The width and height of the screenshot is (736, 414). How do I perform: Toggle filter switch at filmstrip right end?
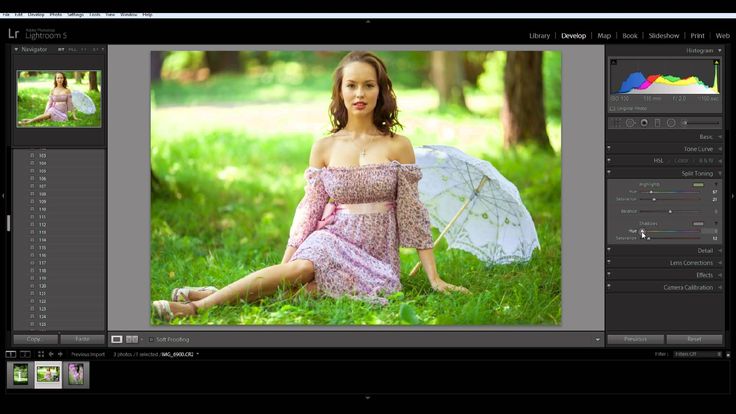tap(728, 354)
